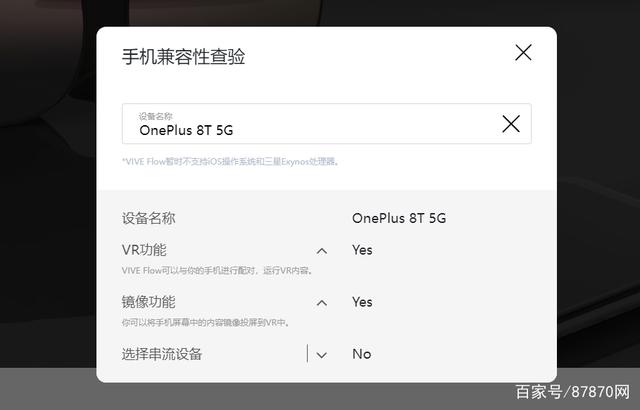This screenshot has height=410, width=640.
Task: Click the Yes value for 镜像功能
Action: (362, 302)
